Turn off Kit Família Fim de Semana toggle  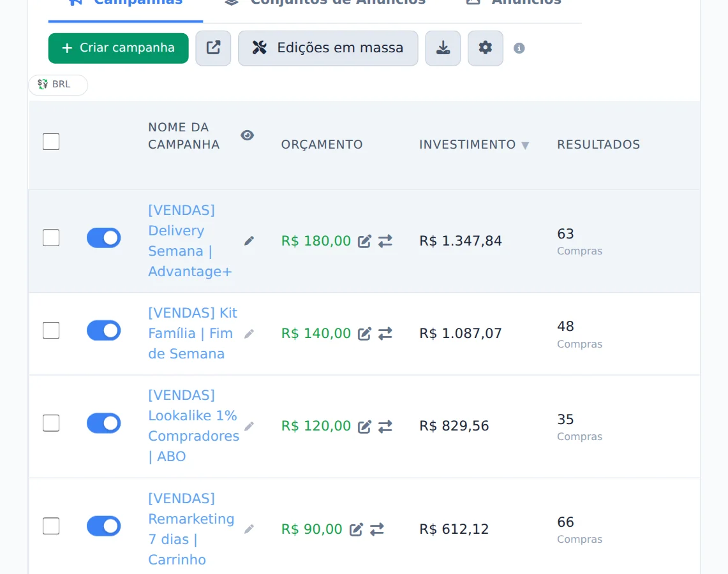[x=103, y=330]
